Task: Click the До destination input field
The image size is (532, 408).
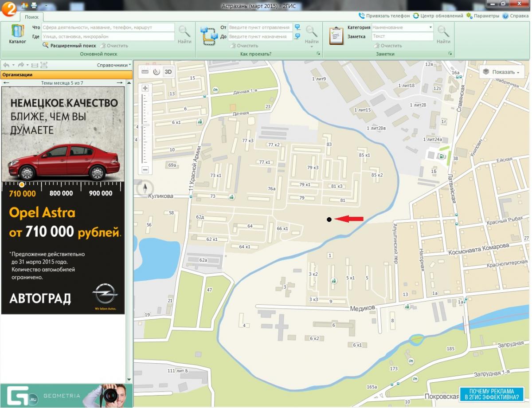Action: (x=260, y=36)
